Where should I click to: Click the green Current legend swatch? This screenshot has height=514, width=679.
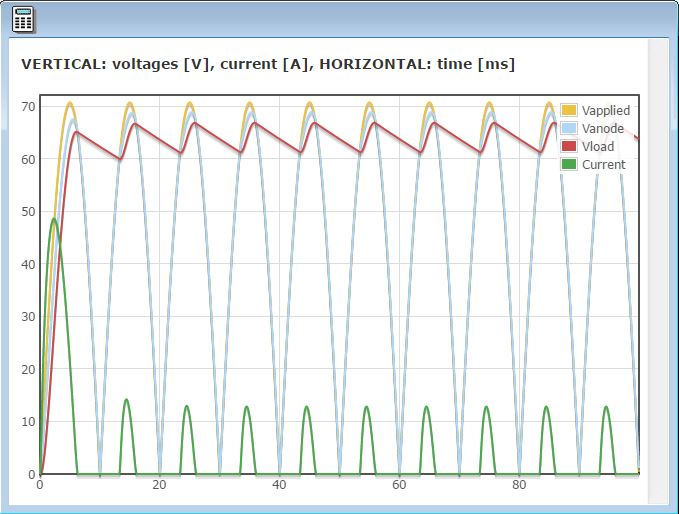coord(569,164)
